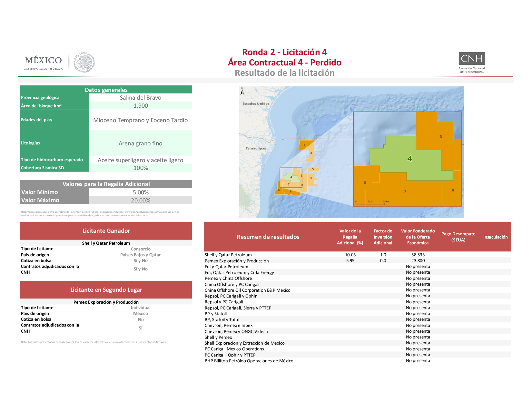Screen dimensions: 532x411
Task: Click the 'Arena grano fino' value
Action: [x=141, y=143]
